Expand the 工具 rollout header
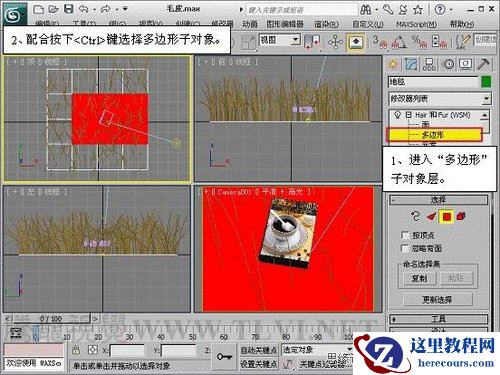The image size is (500, 375). click(439, 319)
